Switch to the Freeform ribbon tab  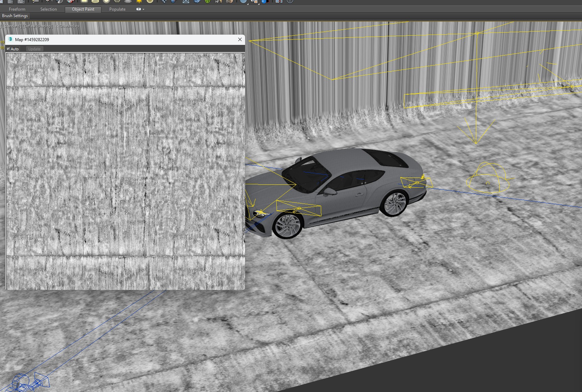pyautogui.click(x=17, y=9)
